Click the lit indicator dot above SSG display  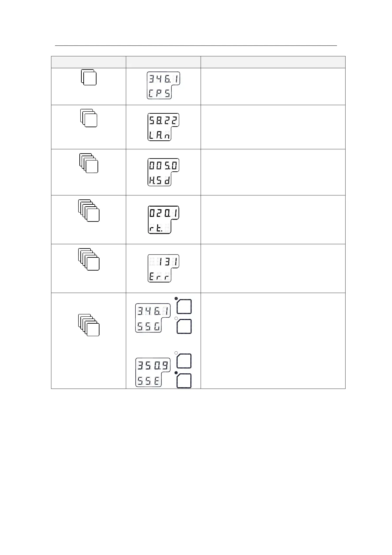176,298
